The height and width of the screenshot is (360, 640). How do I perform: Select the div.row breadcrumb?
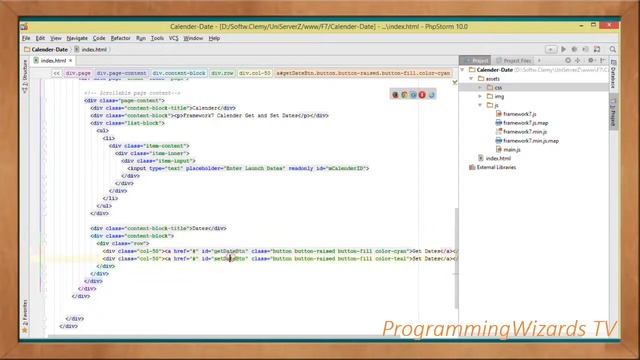222,73
